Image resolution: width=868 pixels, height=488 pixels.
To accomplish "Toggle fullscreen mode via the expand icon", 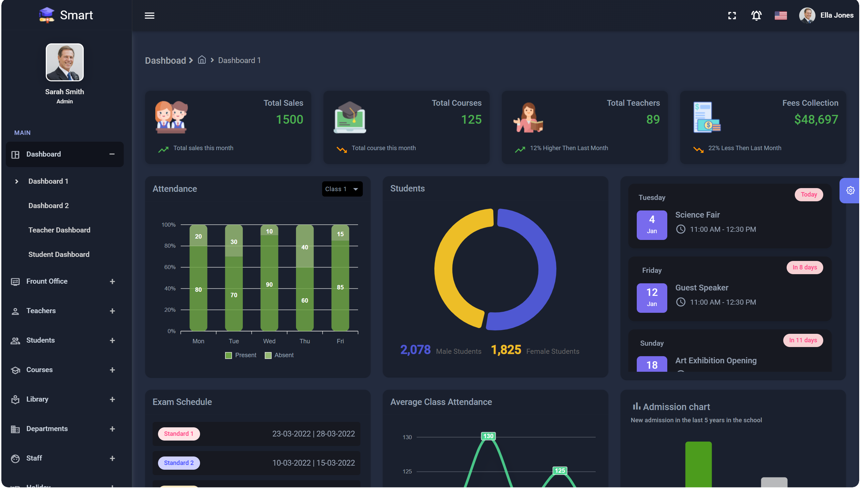I will pos(732,15).
